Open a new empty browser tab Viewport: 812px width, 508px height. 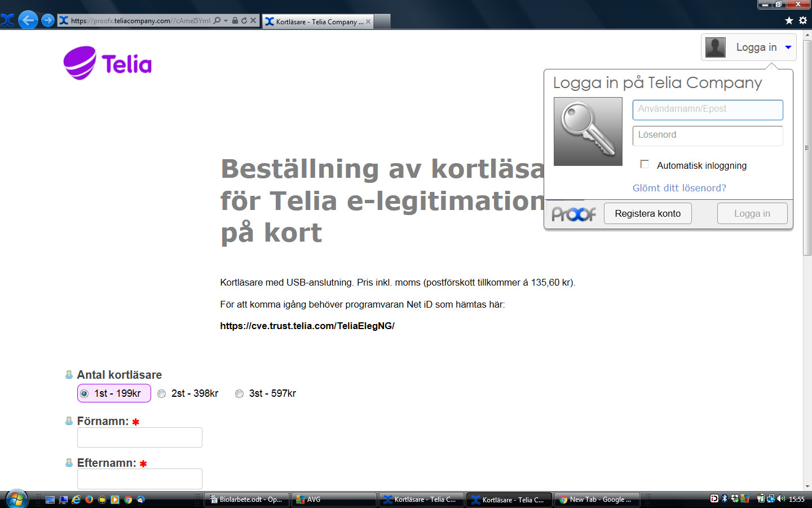pyautogui.click(x=382, y=21)
